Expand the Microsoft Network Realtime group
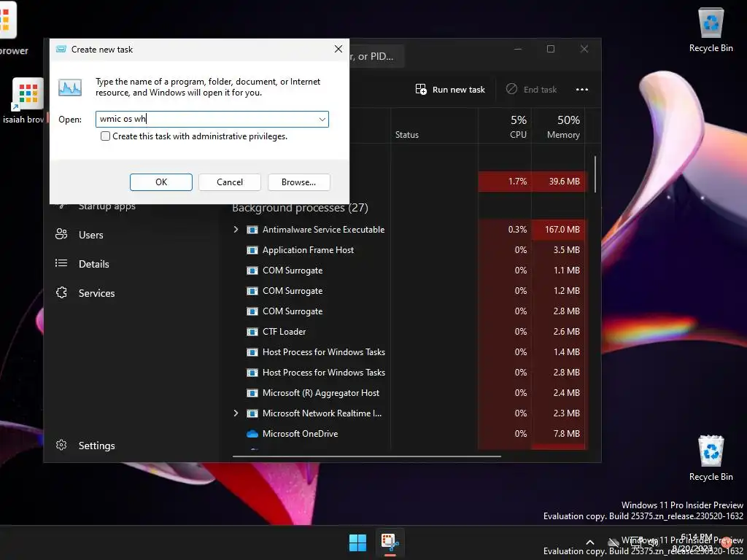747x560 pixels. pyautogui.click(x=236, y=413)
